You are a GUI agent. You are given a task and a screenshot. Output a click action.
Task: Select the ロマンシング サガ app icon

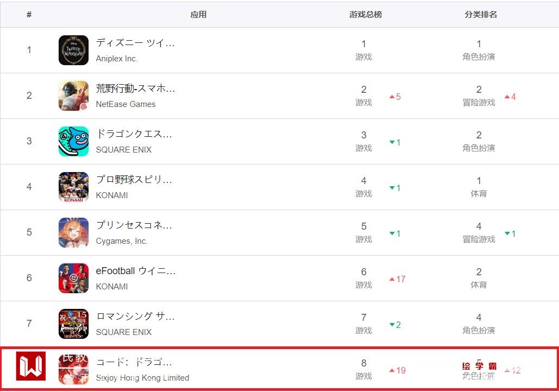coord(73,324)
